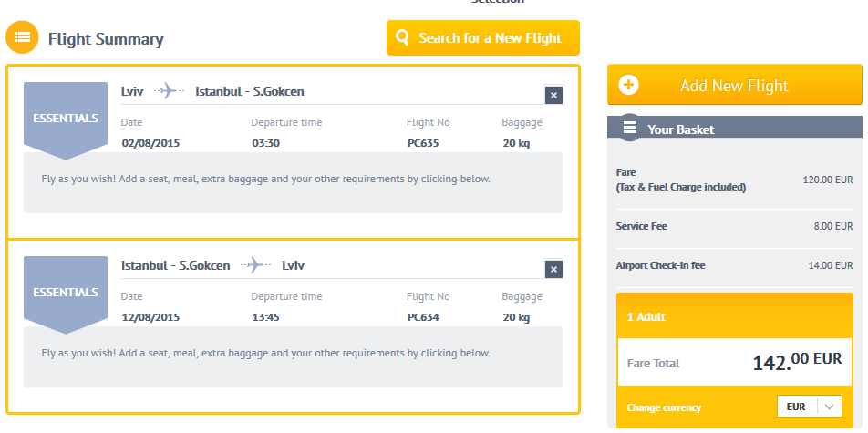The height and width of the screenshot is (433, 868).
Task: Click 20 kg baggage on flight PC635
Action: [x=516, y=143]
